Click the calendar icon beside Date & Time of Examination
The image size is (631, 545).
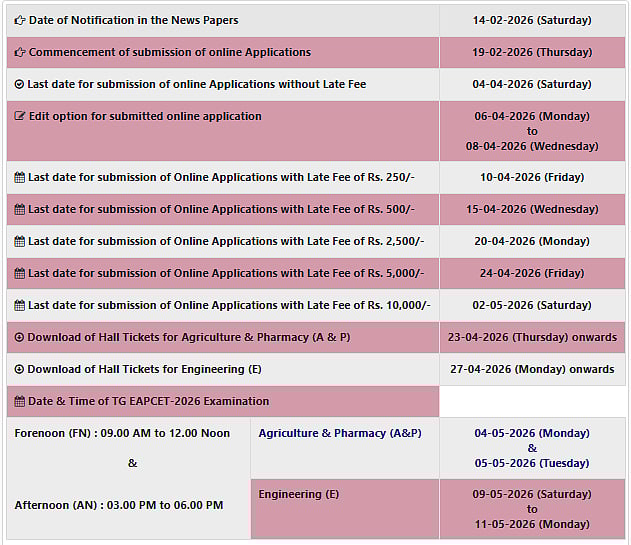(x=19, y=402)
